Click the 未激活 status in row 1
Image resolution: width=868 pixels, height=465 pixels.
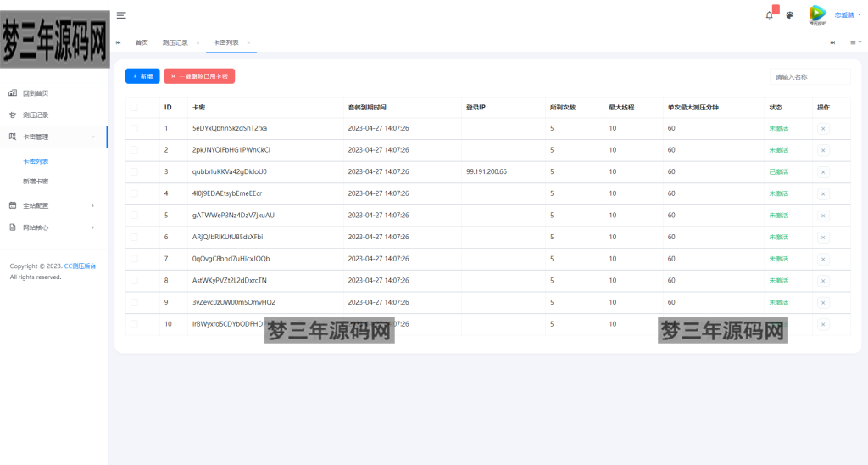[x=778, y=128]
